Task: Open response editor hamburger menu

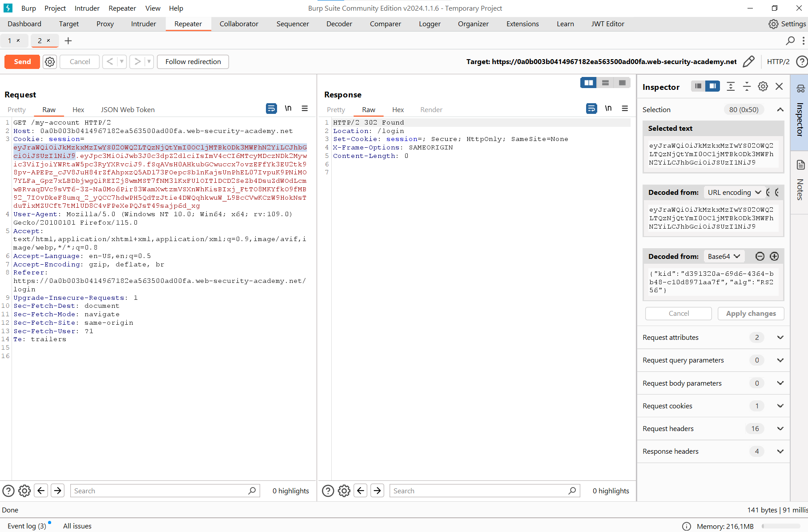Action: click(625, 109)
